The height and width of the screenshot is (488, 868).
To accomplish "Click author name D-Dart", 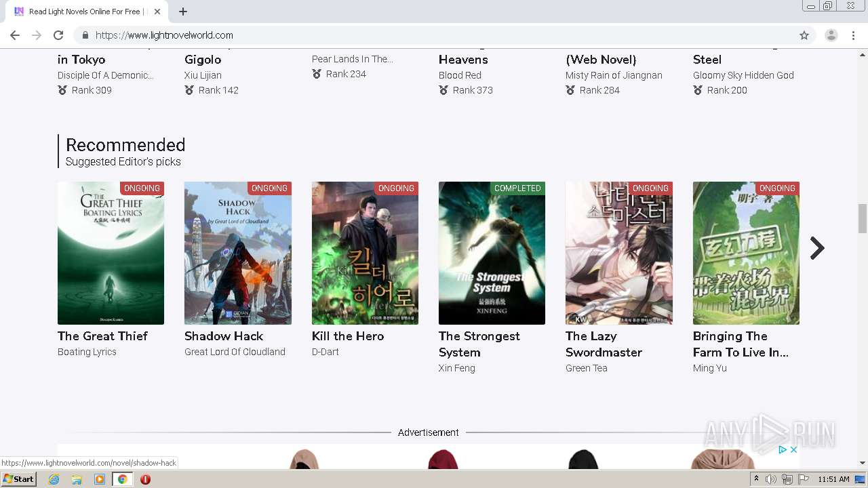I will pos(325,352).
